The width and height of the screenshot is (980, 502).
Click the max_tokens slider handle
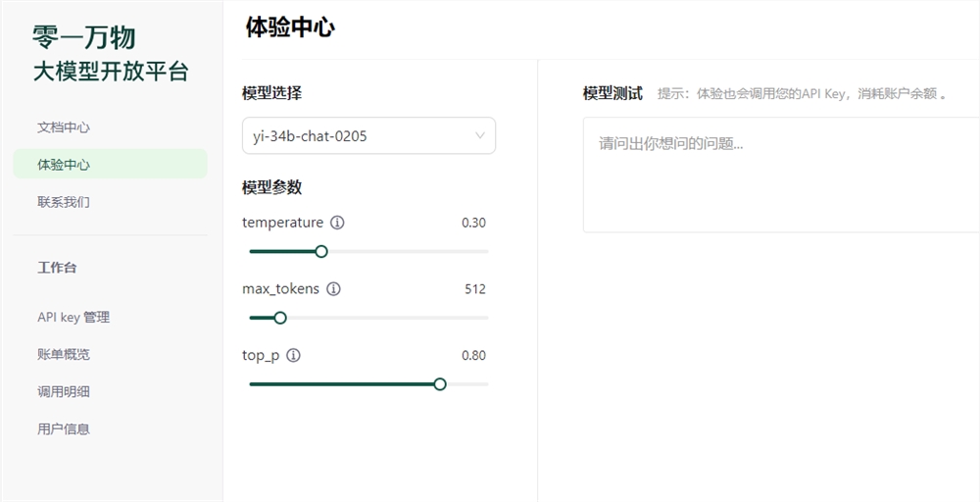coord(280,318)
